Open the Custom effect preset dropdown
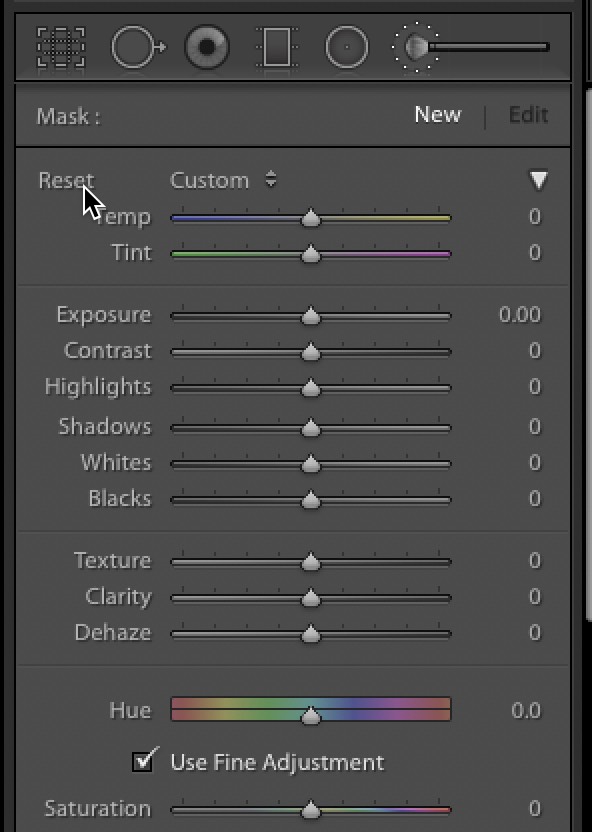 [223, 180]
